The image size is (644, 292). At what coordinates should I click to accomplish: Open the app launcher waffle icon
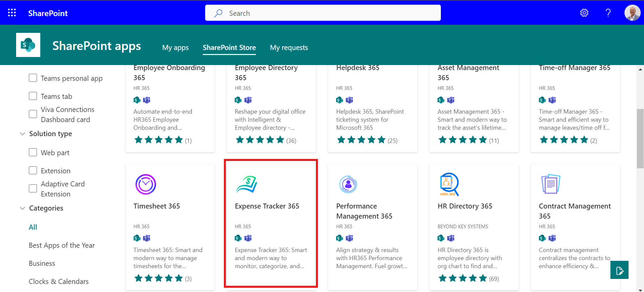[12, 13]
